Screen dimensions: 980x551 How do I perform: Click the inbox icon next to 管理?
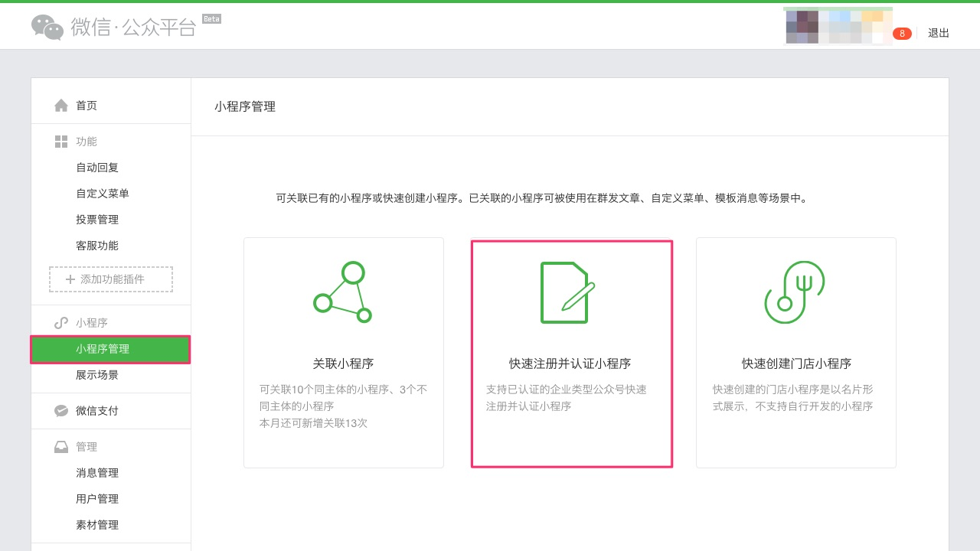61,446
